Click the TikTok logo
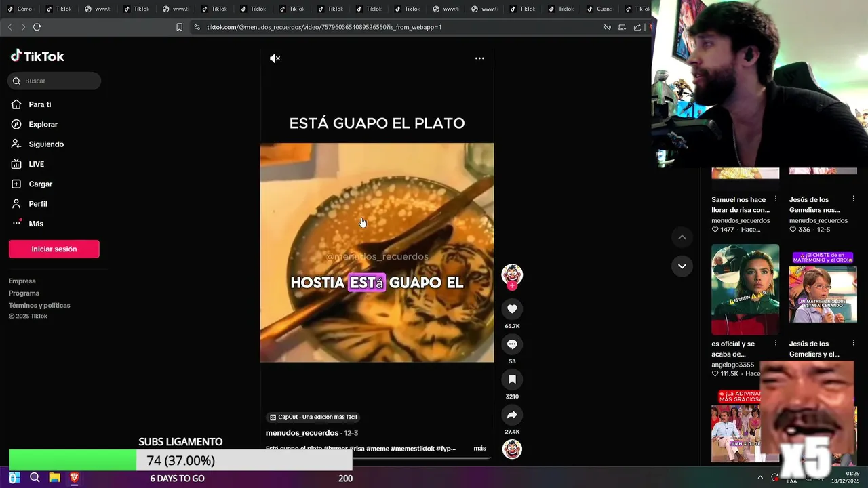 37,56
